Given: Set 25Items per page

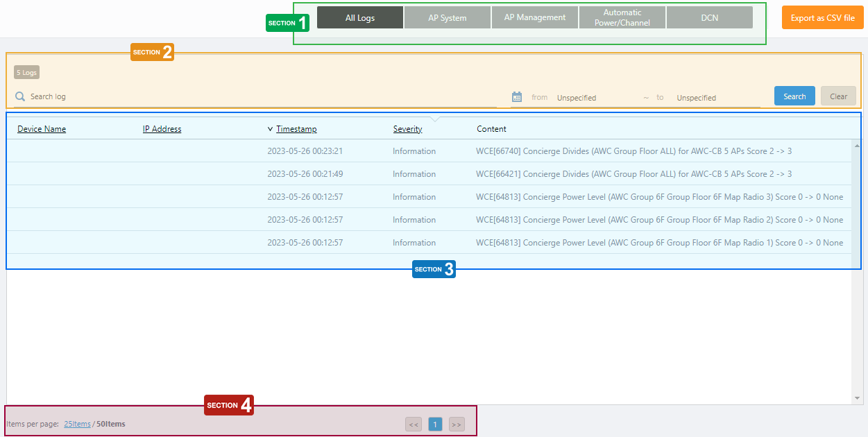Looking at the screenshot, I should click(x=77, y=424).
